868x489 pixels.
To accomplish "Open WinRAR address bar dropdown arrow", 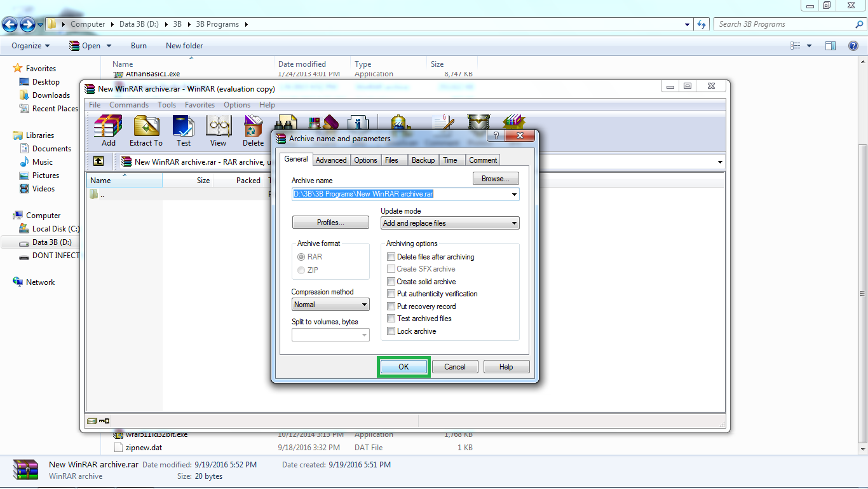I will click(720, 162).
